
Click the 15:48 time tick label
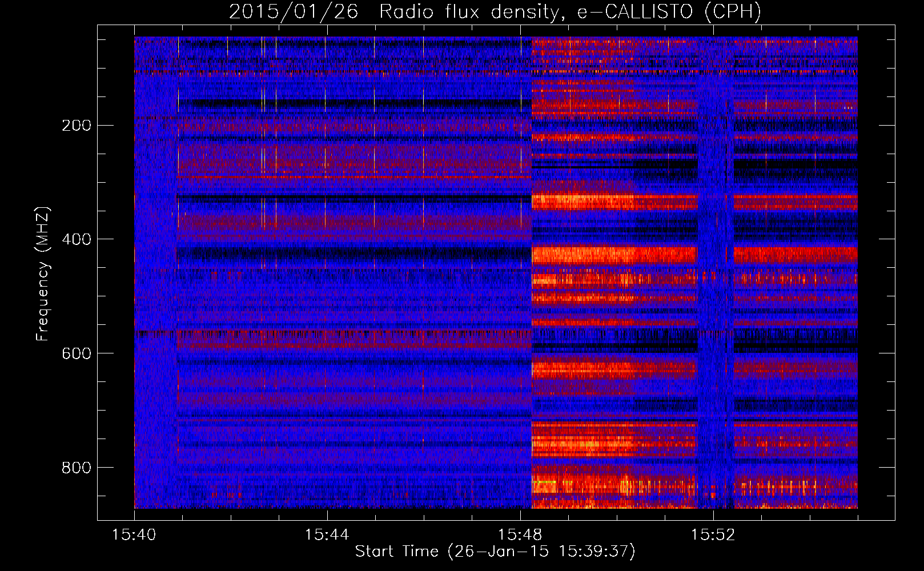(x=520, y=535)
